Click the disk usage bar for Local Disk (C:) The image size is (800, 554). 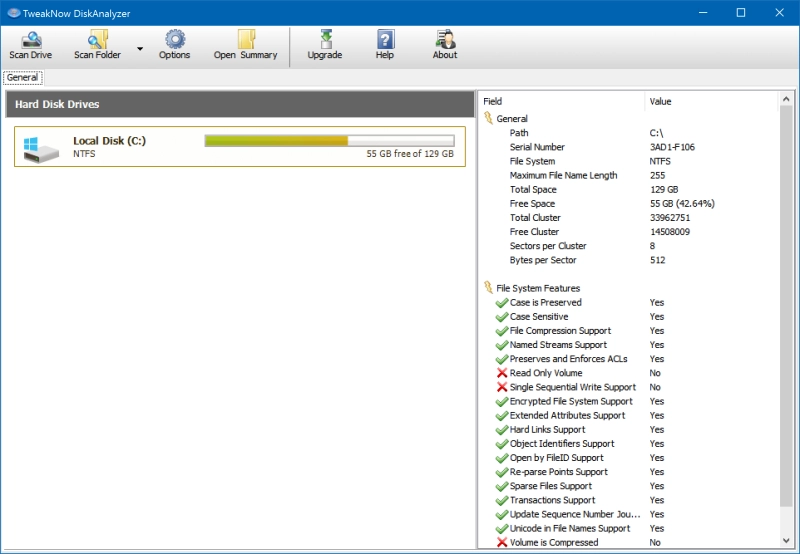(329, 141)
